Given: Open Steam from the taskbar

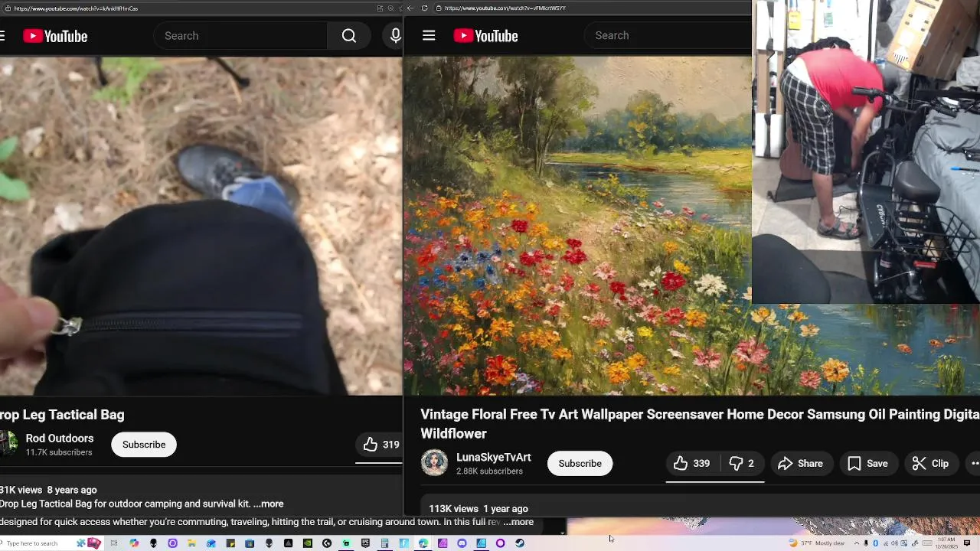Looking at the screenshot, I should click(520, 543).
